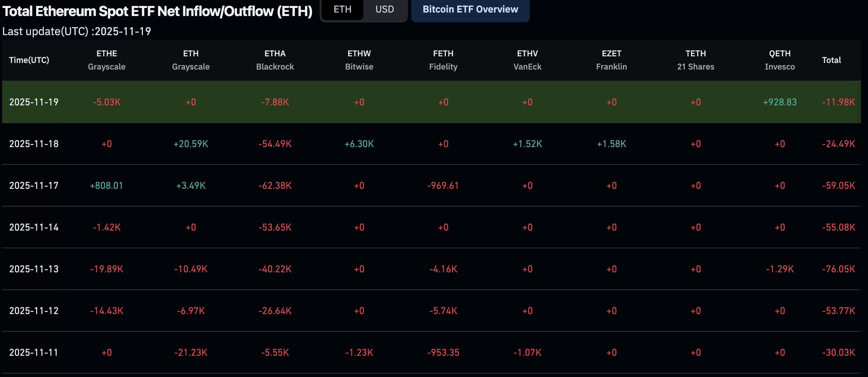The height and width of the screenshot is (377, 868).
Task: Click the ETHE Grayscale column header
Action: (106, 60)
